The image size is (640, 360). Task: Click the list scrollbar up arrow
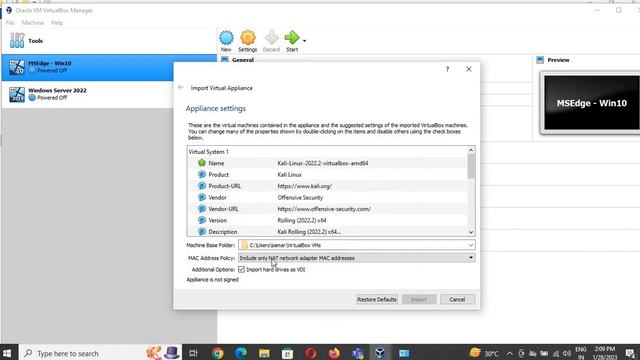471,150
